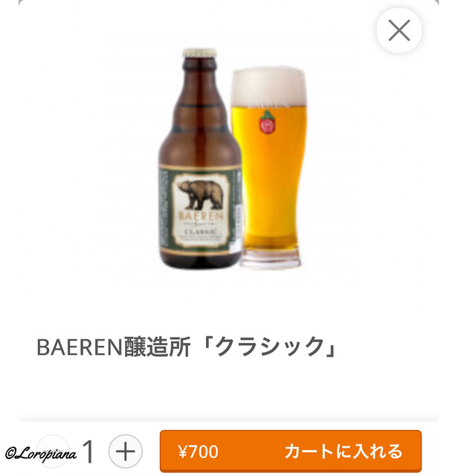Add the beer to cart
This screenshot has width=476, height=476.
tap(291, 451)
